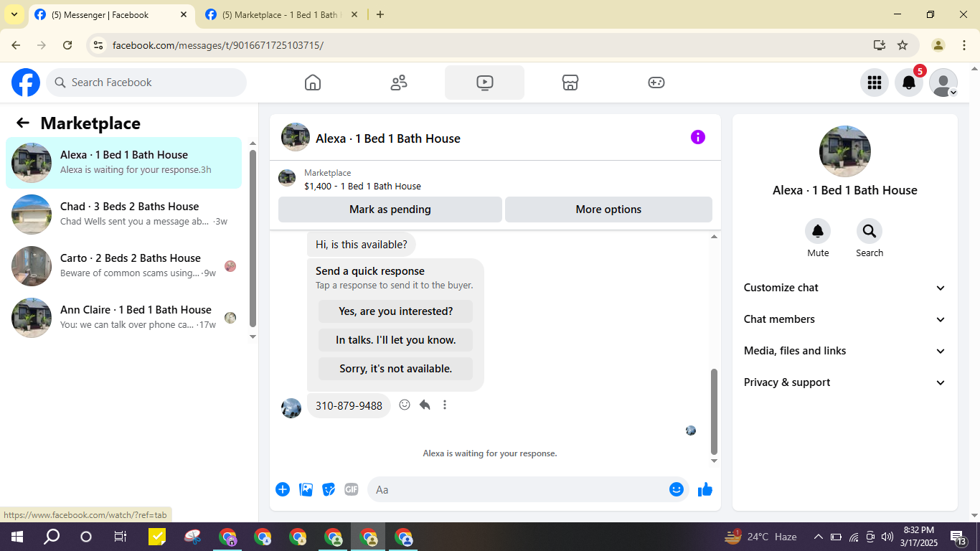Click the sender avatar beside 310-879-9488
980x551 pixels.
pos(291,408)
